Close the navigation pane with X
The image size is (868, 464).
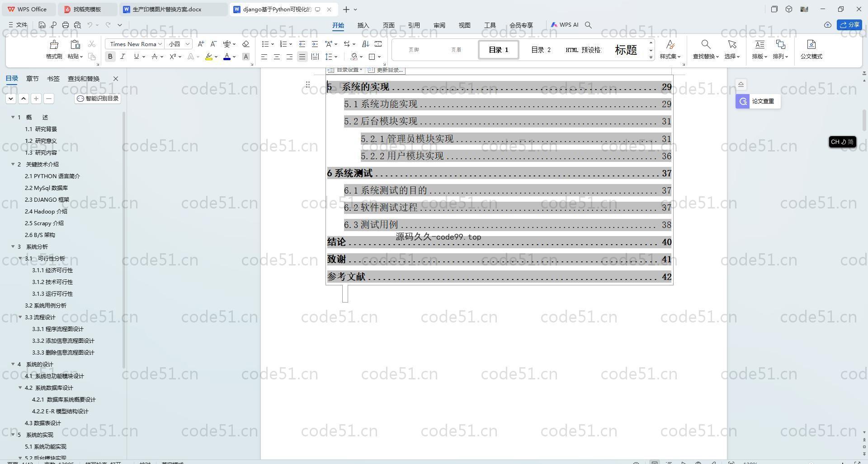(115, 79)
